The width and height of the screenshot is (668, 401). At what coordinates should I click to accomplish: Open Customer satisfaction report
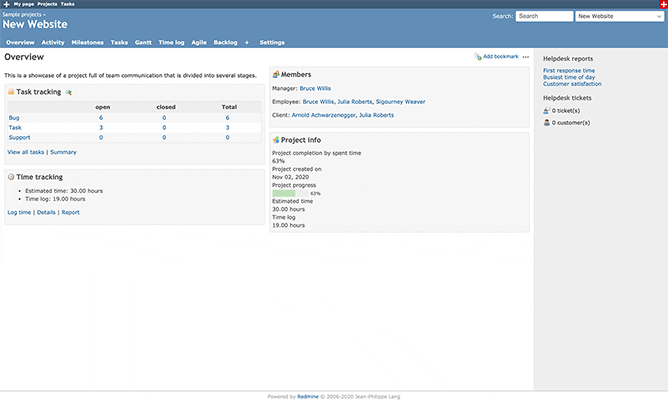point(572,84)
